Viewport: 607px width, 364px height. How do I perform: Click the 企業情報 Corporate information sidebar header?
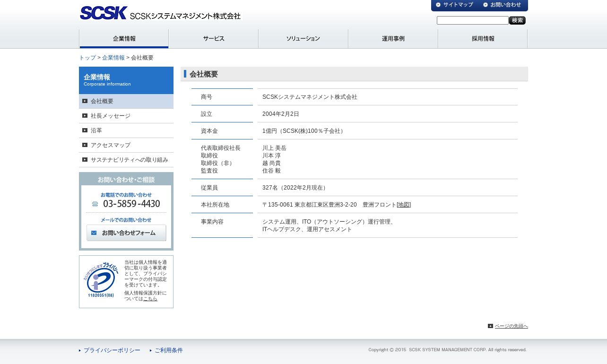pyautogui.click(x=126, y=80)
